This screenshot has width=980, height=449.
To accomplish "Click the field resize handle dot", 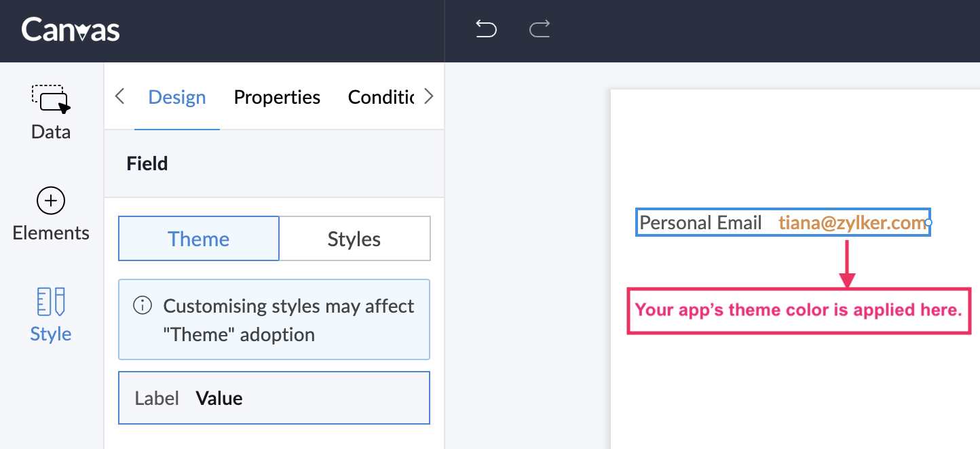I will click(928, 222).
